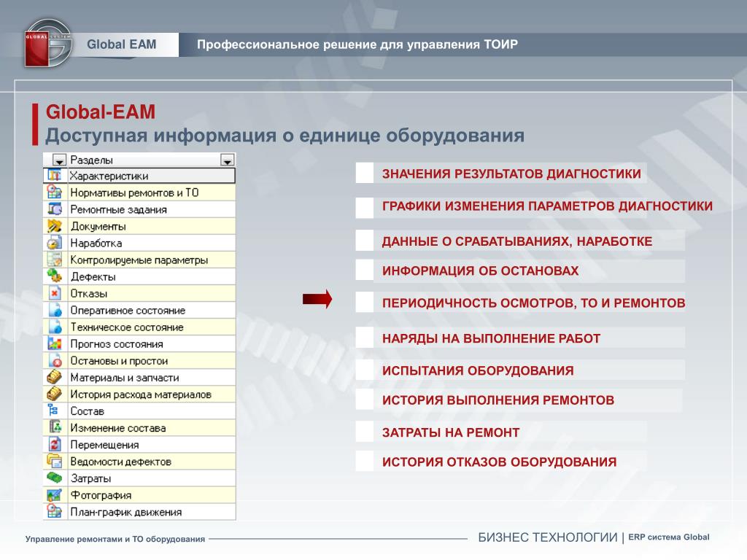Click БИЗНЕС ТЕХНОЛОГИИ footer text
Image resolution: width=747 pixels, height=560 pixels.
[547, 537]
